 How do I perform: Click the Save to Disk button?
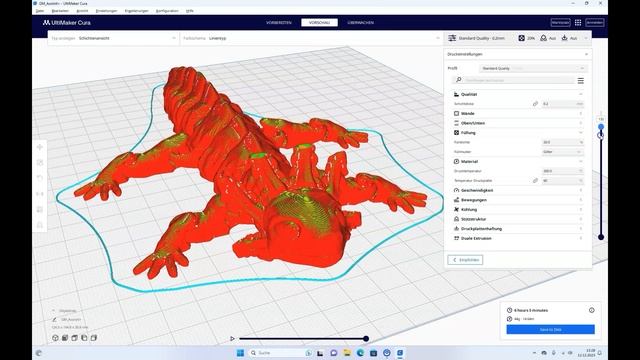pyautogui.click(x=550, y=329)
